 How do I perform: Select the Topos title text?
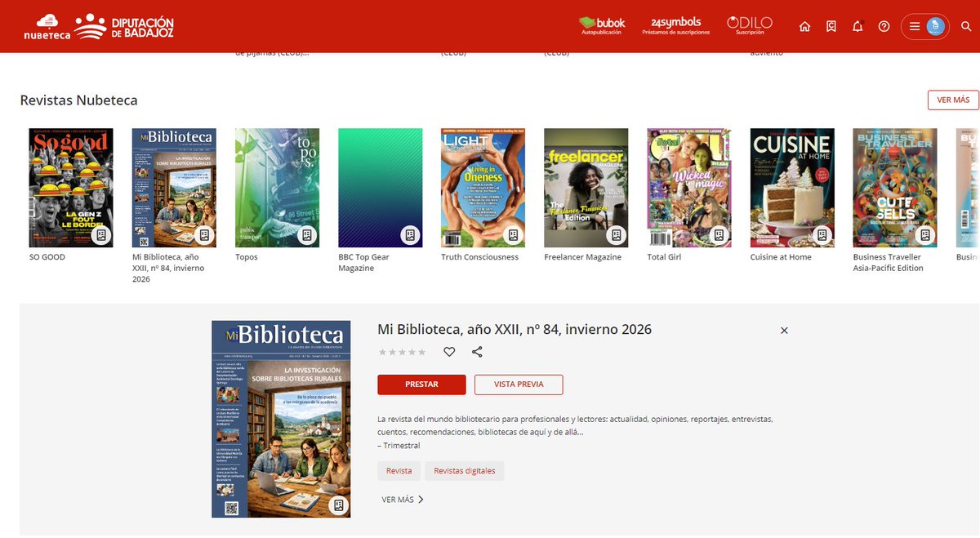click(247, 257)
